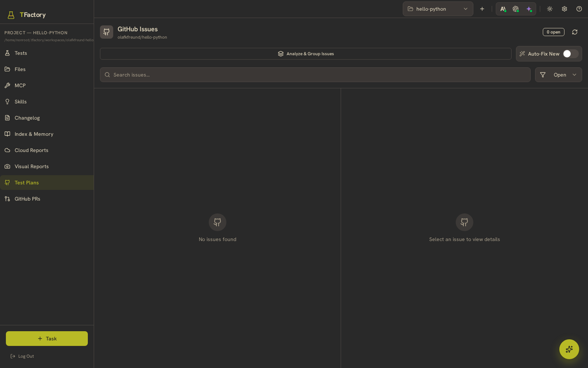588x368 pixels.
Task: Open help via the question mark icon
Action: click(x=579, y=9)
